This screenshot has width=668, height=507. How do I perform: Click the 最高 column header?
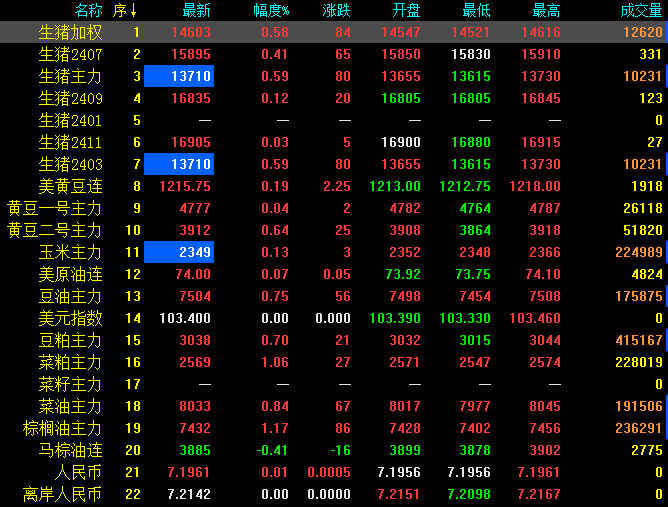(546, 11)
